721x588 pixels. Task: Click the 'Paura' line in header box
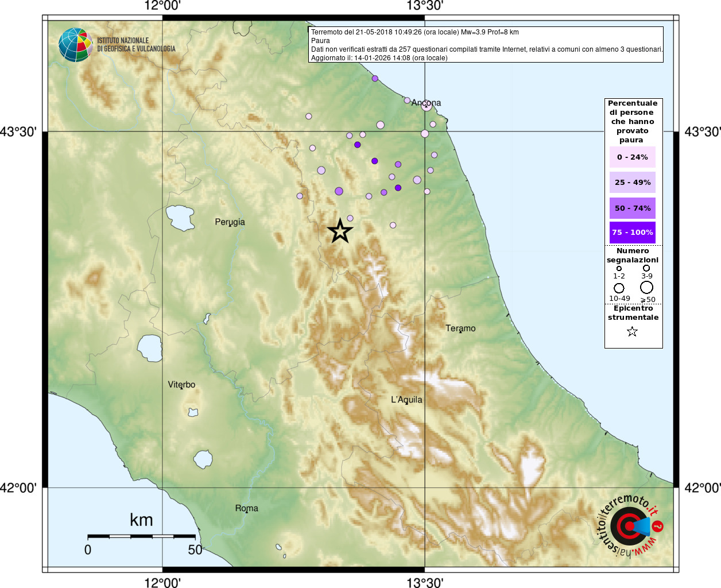tap(320, 41)
